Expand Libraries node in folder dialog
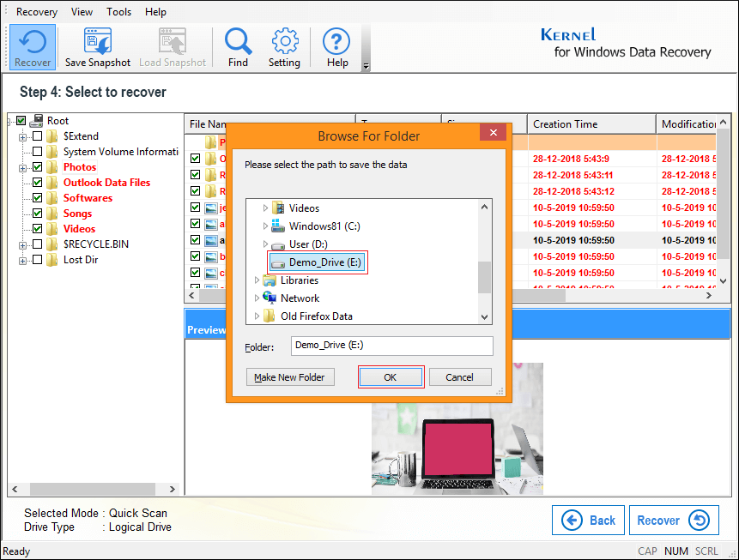 tap(257, 280)
